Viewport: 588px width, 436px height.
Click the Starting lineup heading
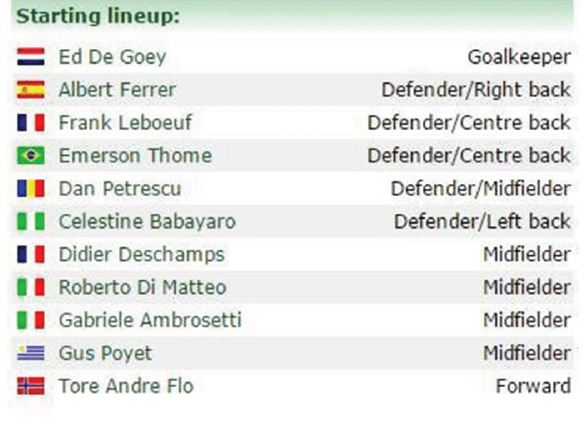(98, 16)
